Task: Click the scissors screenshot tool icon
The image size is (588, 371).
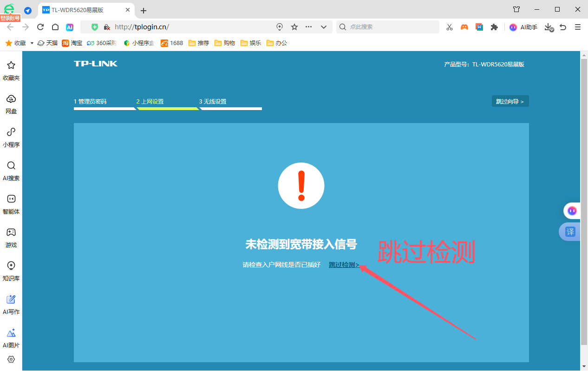Action: point(449,27)
